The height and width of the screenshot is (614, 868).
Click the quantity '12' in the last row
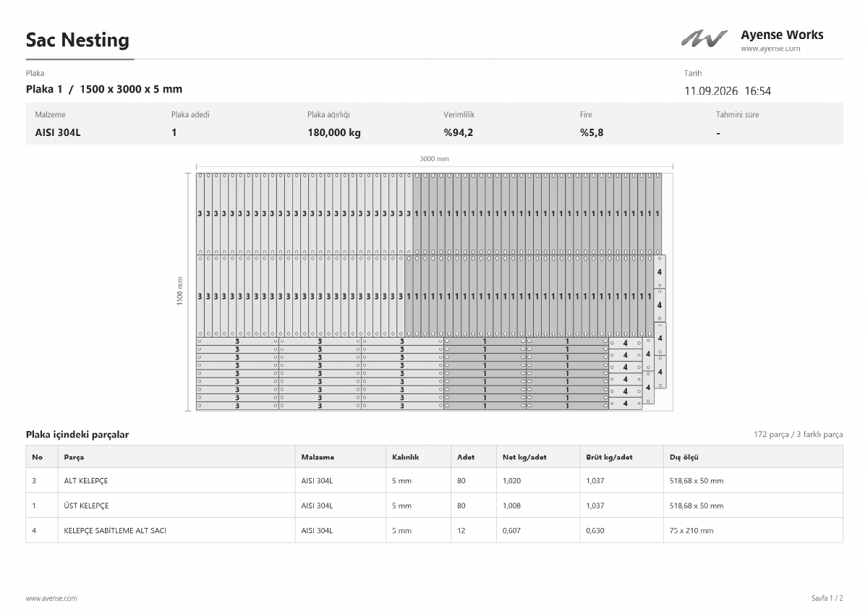tap(461, 530)
